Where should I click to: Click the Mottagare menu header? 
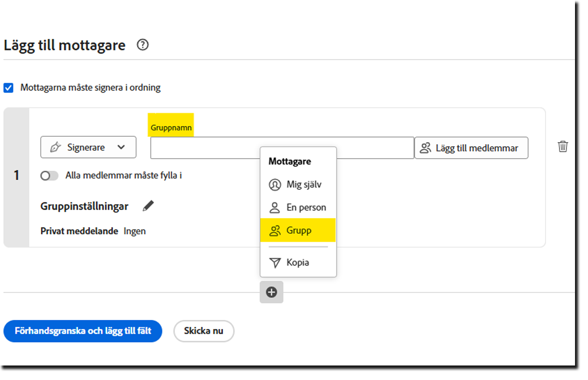pos(289,162)
